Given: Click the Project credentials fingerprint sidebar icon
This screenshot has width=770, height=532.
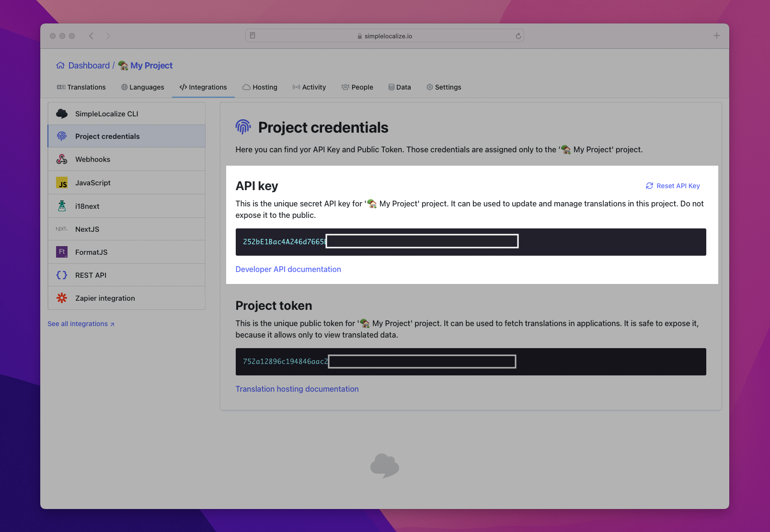Looking at the screenshot, I should 62,136.
